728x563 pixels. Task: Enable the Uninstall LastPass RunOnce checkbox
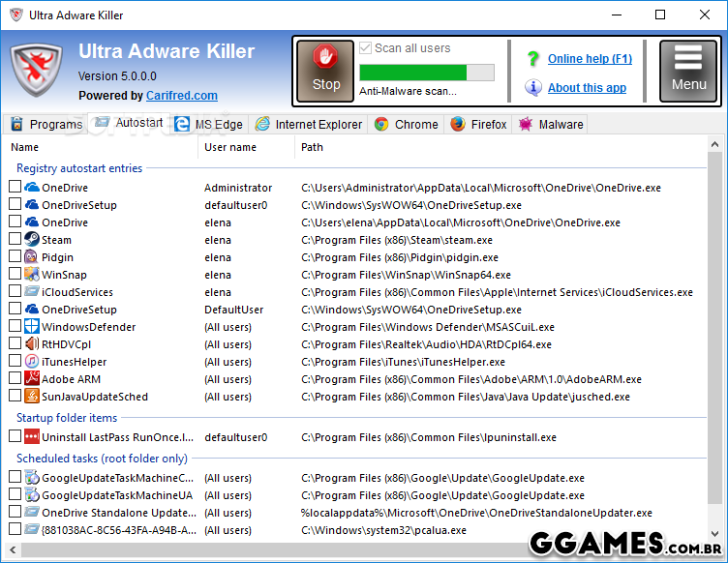[x=15, y=437]
